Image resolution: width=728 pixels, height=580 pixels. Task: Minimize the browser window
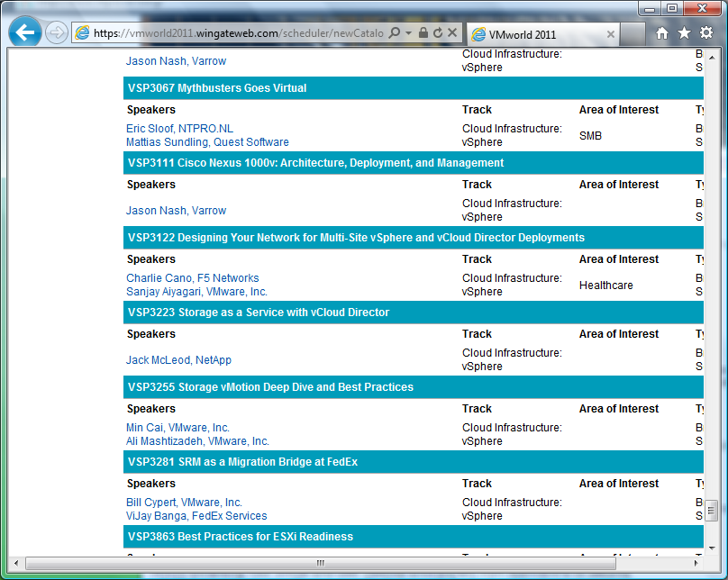[650, 9]
